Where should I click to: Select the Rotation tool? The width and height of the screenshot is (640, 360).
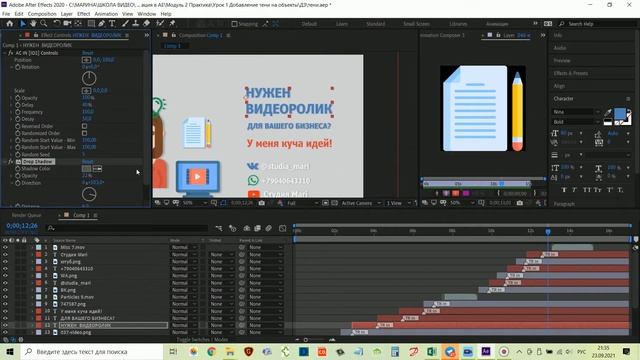[x=57, y=24]
